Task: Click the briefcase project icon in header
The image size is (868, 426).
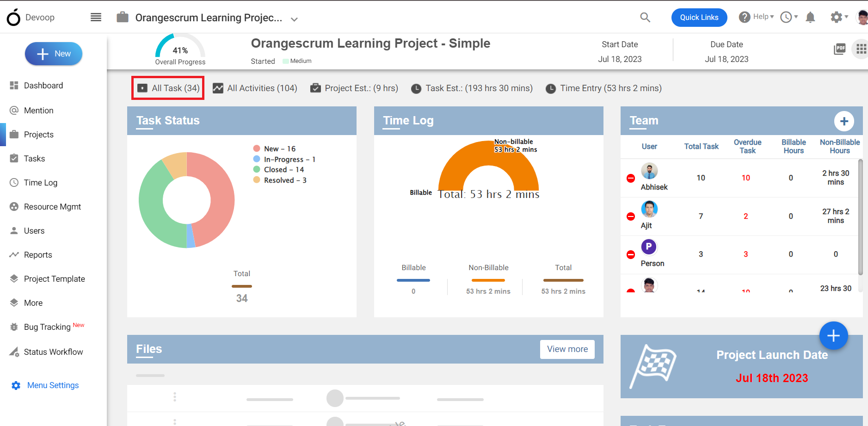Action: (x=123, y=17)
